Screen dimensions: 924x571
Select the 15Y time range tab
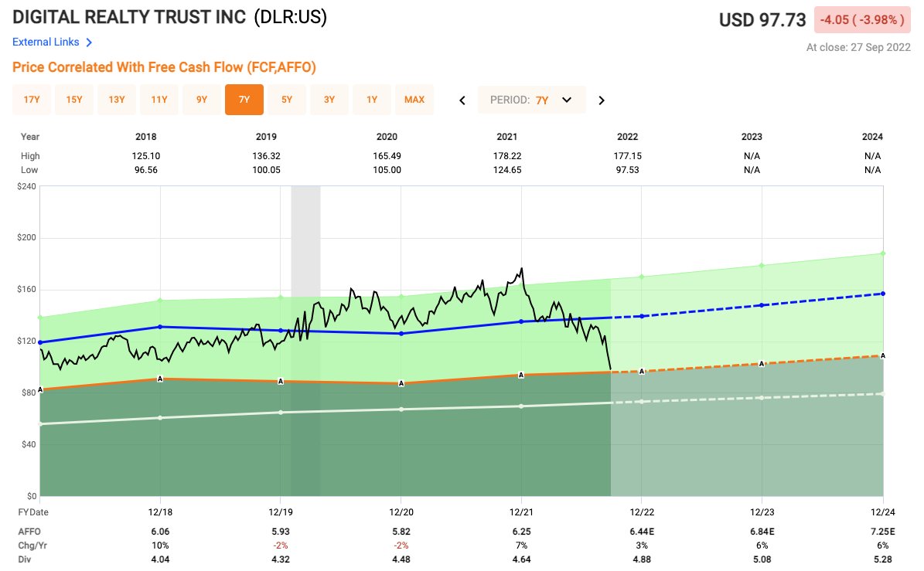[74, 100]
